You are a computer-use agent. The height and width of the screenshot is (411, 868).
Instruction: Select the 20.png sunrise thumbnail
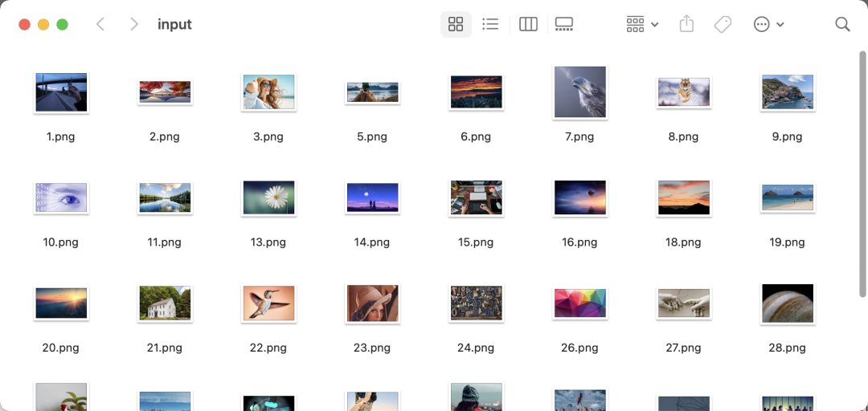coord(61,303)
